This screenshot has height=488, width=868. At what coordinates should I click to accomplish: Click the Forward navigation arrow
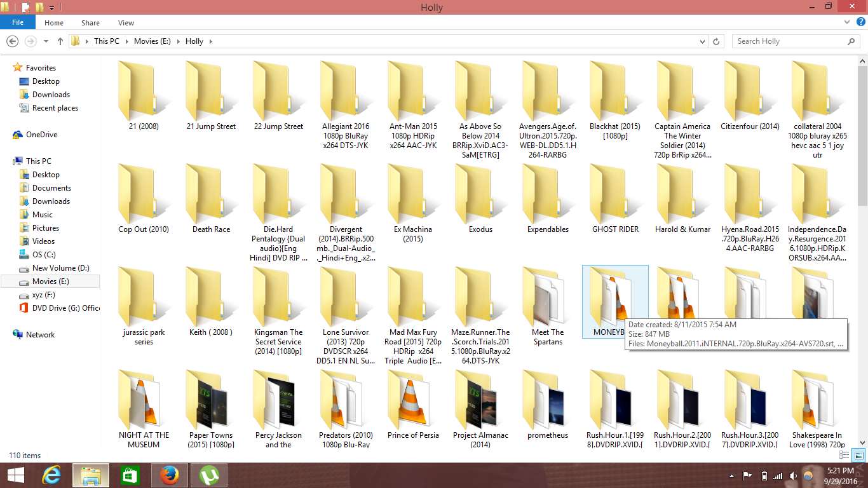(30, 41)
